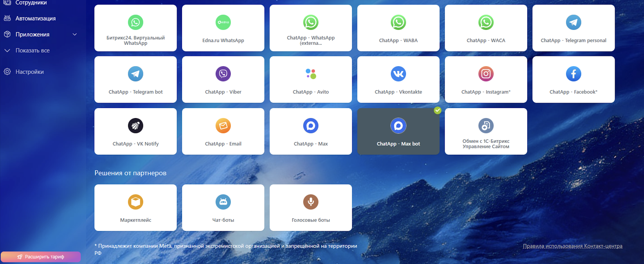Open the ChatApp Facebook icon
The height and width of the screenshot is (264, 644).
click(573, 74)
